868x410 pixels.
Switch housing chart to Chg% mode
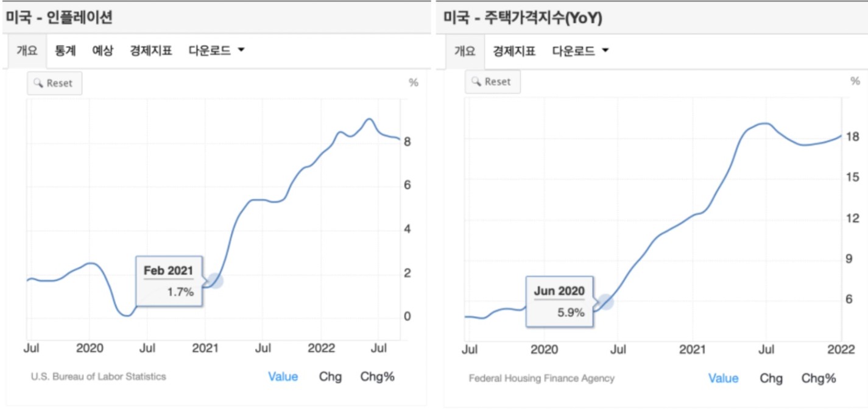(x=818, y=378)
